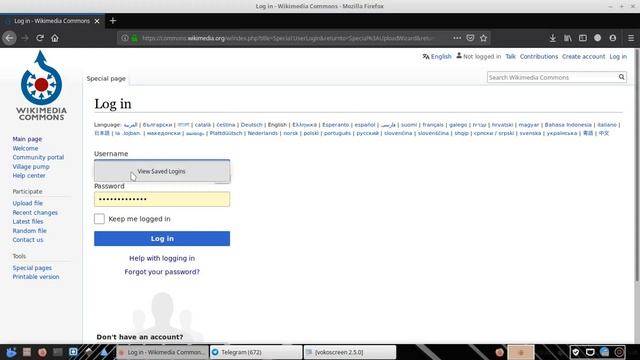Open a new tab with the plus button
Screen dimensions: 640x360
tap(113, 21)
